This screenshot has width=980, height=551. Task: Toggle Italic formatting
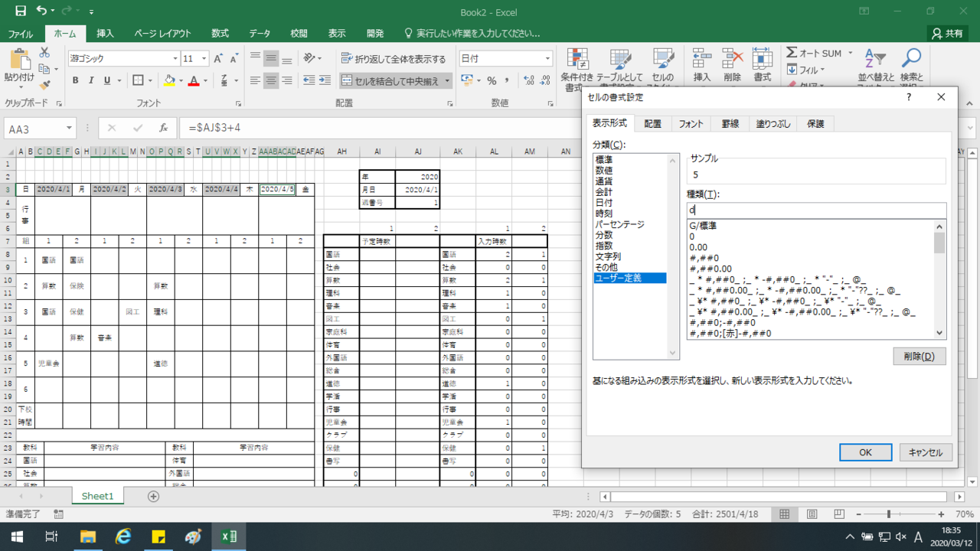point(91,80)
